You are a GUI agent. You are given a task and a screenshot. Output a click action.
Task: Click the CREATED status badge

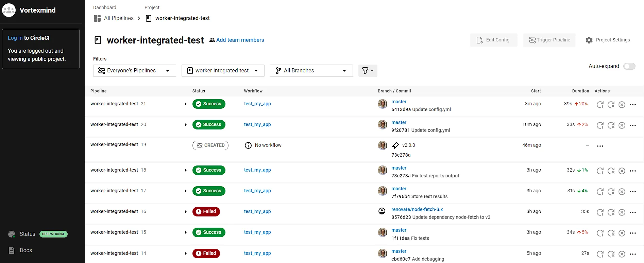[x=210, y=145]
